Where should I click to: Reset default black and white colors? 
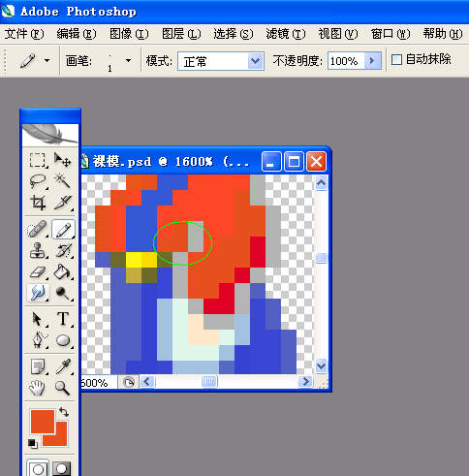tap(33, 443)
